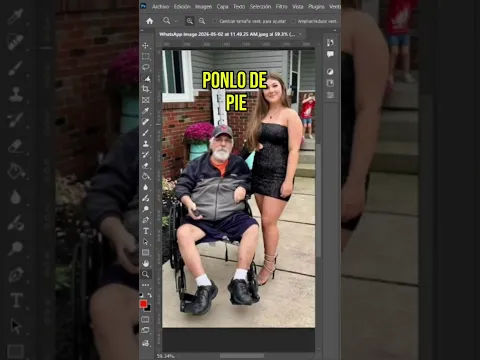
Task: Click the horizontal scrollbar thumb
Action: point(242,356)
